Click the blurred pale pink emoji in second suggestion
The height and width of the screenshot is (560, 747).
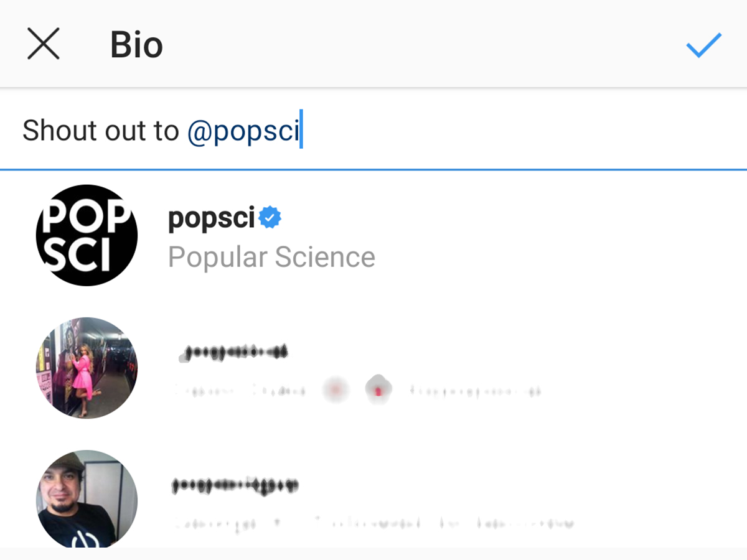(x=336, y=390)
